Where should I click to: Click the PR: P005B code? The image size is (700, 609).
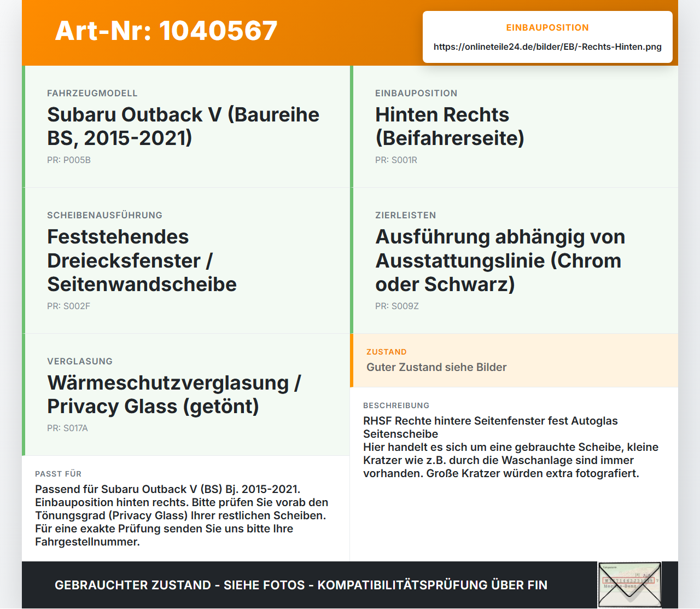pyautogui.click(x=69, y=160)
